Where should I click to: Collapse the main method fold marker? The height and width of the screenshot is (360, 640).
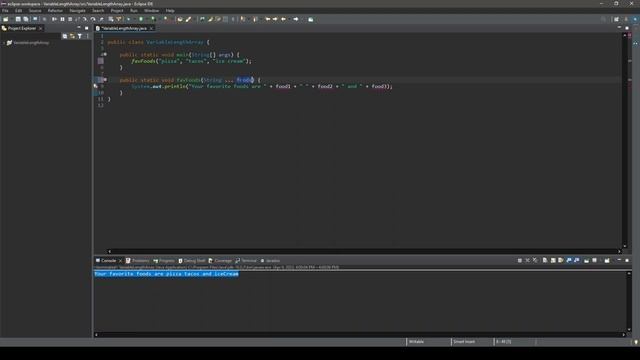[105, 54]
